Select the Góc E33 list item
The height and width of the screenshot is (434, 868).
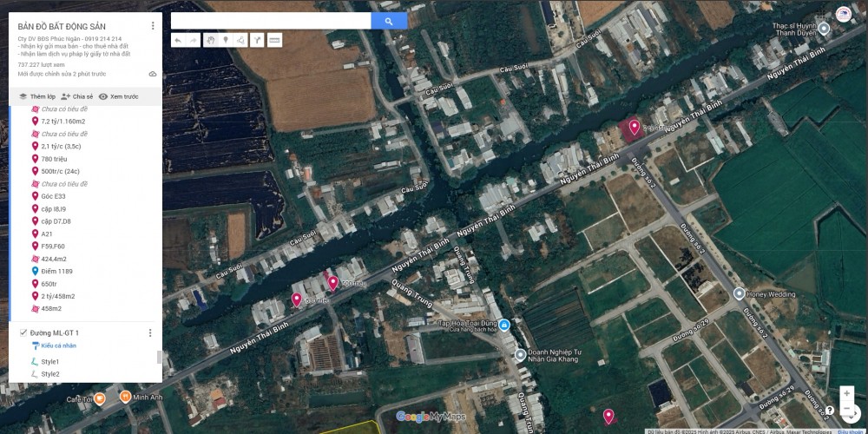[53, 196]
